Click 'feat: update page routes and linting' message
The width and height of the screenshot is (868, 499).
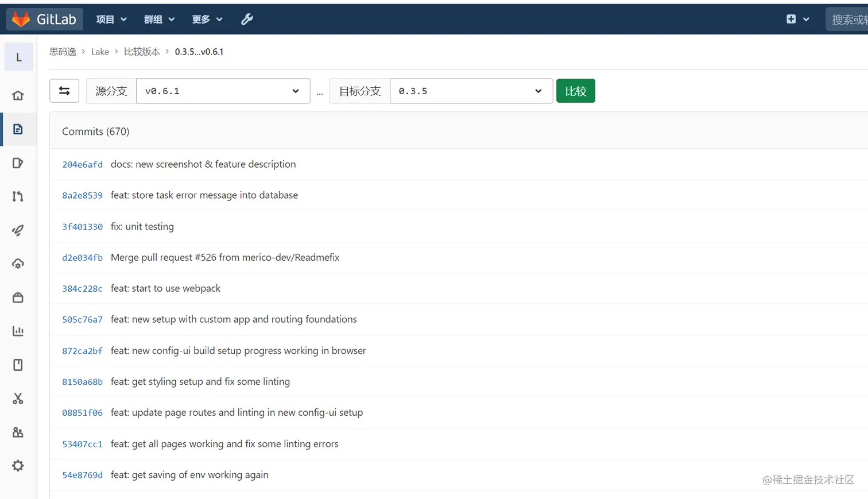point(237,412)
